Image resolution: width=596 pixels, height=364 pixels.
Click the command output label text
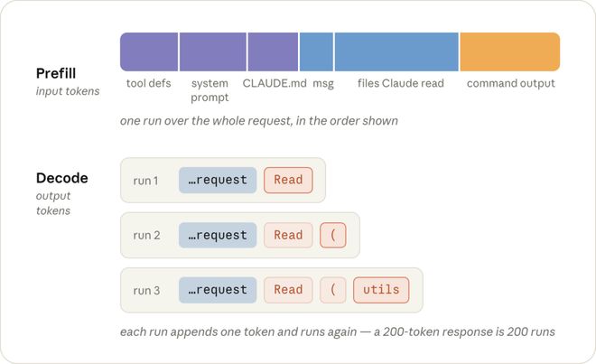click(x=511, y=83)
